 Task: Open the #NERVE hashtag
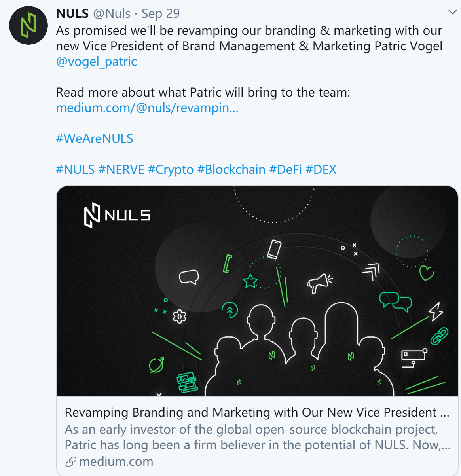[121, 169]
